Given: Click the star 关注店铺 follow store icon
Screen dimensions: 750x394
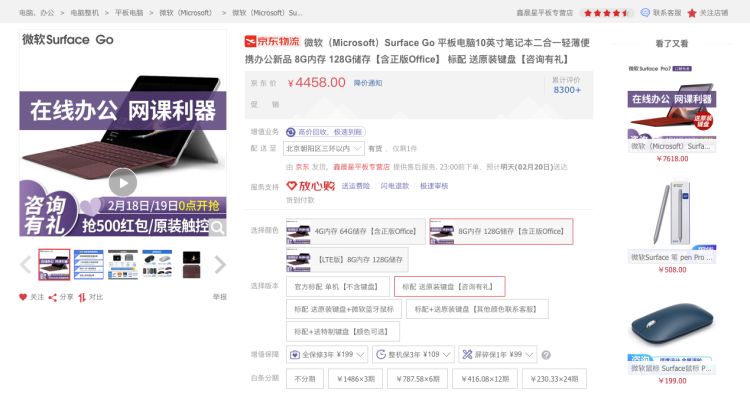Looking at the screenshot, I should pos(692,13).
